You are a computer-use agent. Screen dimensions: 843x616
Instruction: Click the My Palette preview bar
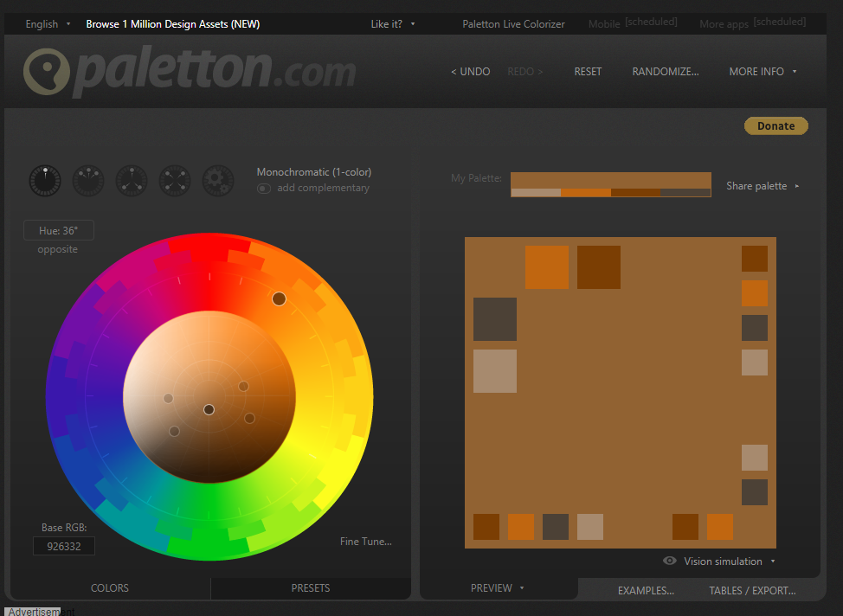click(611, 184)
